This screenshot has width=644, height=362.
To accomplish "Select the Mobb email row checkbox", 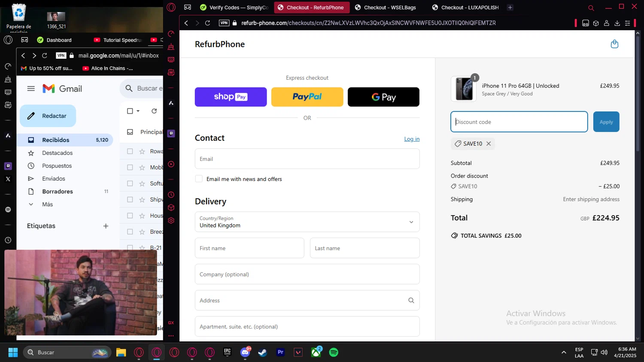I will coord(130,167).
